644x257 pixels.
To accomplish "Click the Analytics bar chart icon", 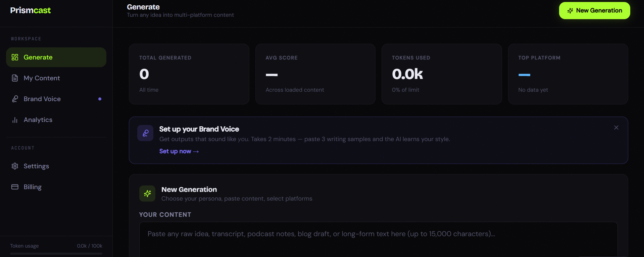I will coord(15,120).
